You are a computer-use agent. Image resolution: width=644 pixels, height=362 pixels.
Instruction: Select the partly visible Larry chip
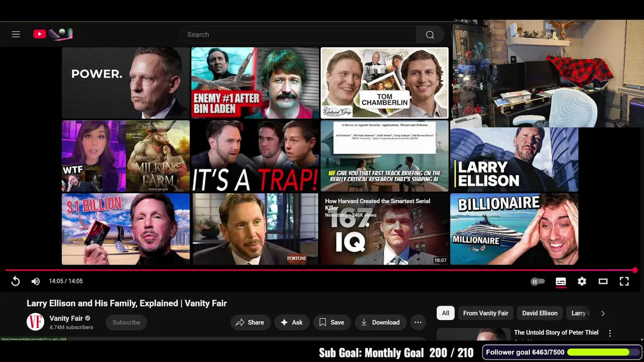pos(580,313)
